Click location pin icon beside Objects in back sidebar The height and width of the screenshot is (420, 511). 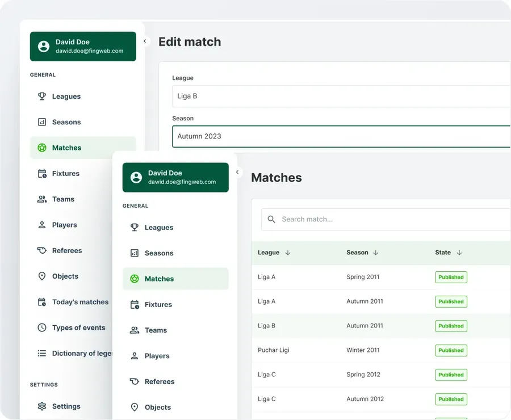pyautogui.click(x=42, y=276)
